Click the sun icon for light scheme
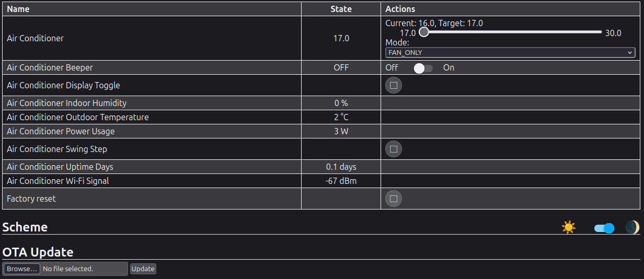644x279 pixels. [568, 227]
